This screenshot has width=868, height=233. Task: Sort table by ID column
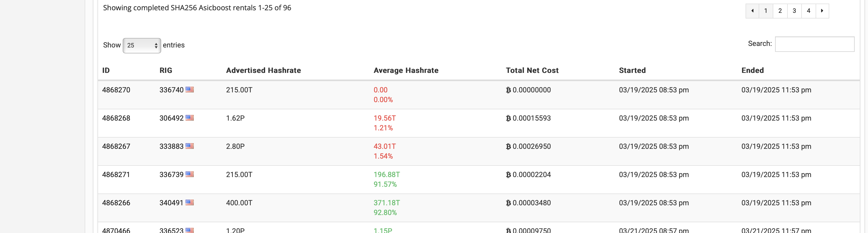(x=106, y=70)
